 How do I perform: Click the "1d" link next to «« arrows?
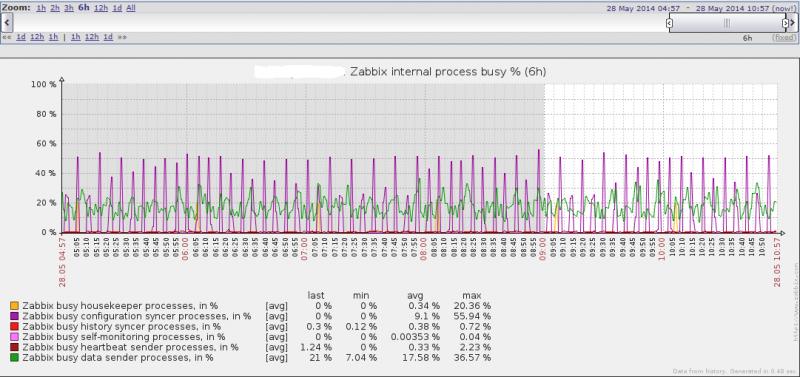pos(21,37)
